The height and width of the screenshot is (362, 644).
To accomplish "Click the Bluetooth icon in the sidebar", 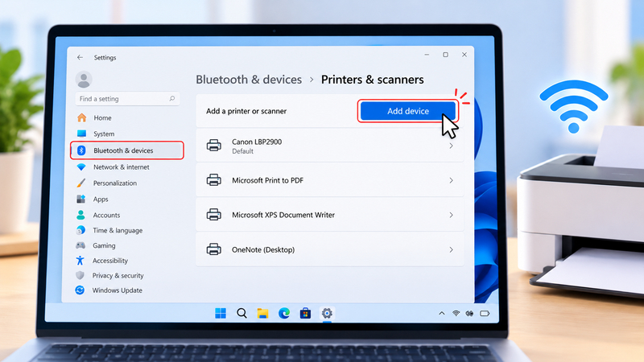I will (81, 150).
